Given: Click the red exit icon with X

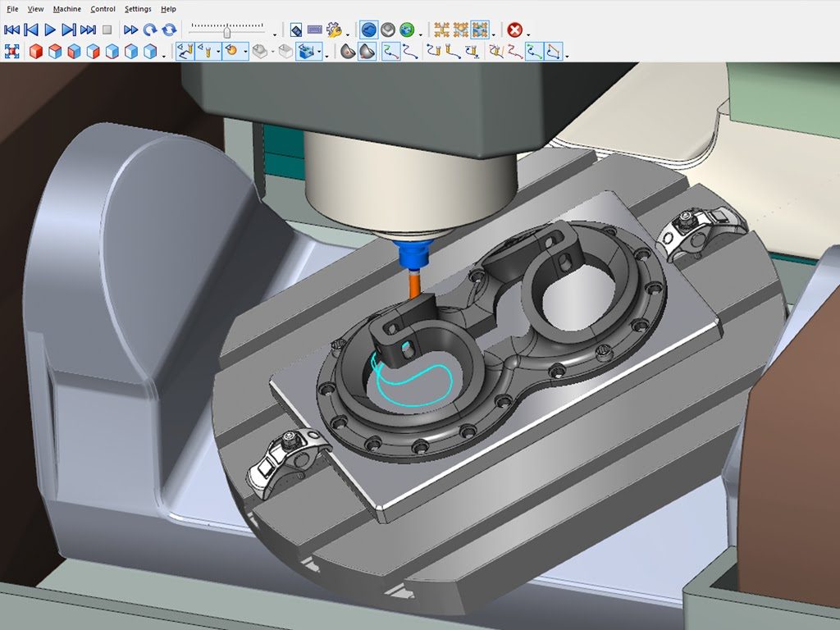Looking at the screenshot, I should 514,30.
